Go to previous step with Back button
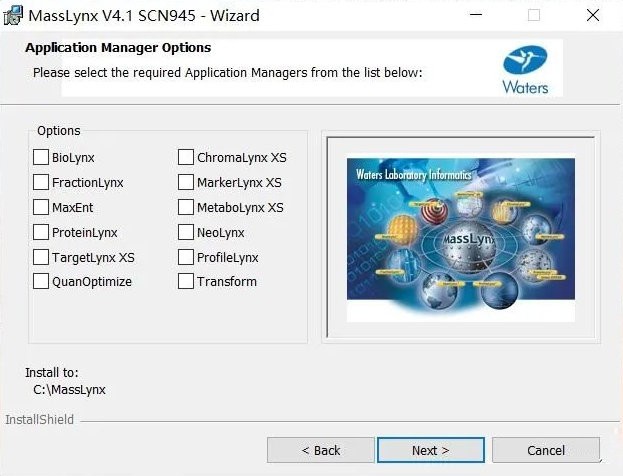Image resolution: width=623 pixels, height=476 pixels. coord(321,450)
